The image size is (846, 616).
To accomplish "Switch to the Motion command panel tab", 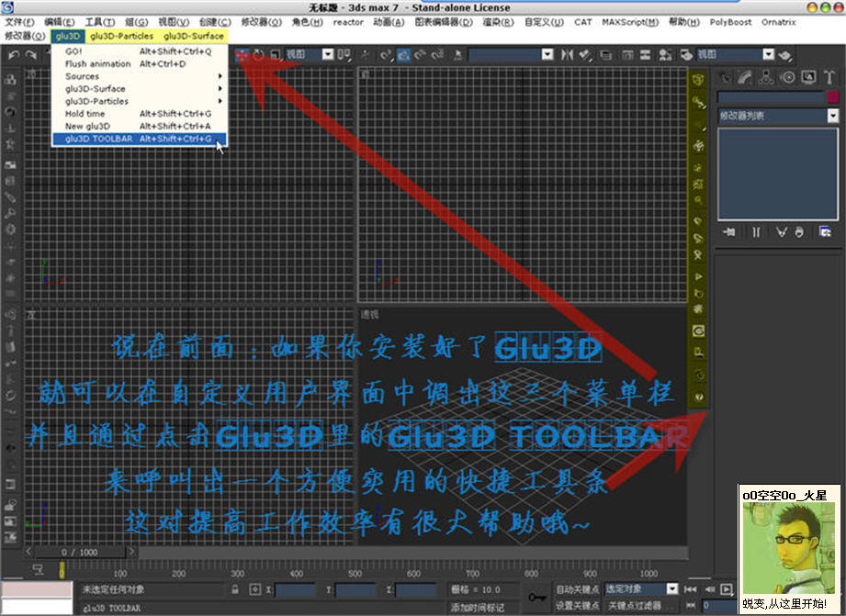I will (x=787, y=78).
